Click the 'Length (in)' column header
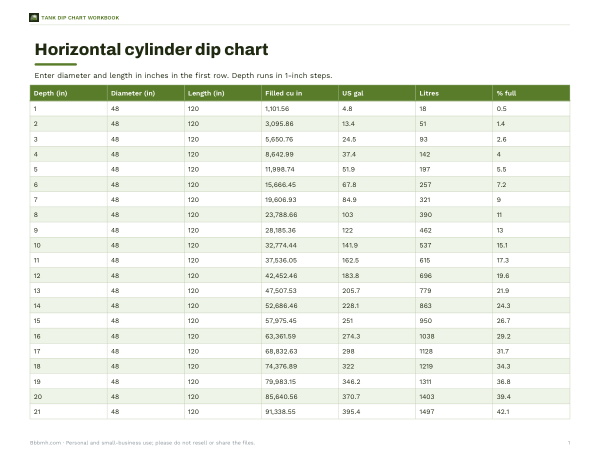This screenshot has width=600, height=464. point(223,93)
